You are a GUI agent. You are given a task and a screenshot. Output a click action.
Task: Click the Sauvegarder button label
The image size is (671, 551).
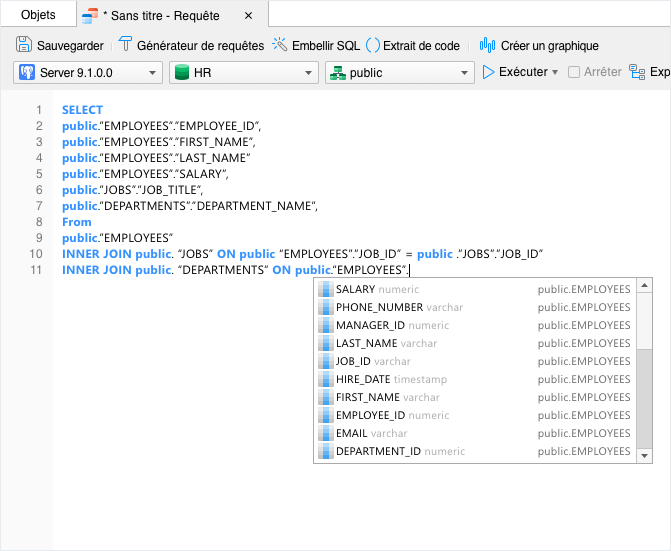[70, 46]
